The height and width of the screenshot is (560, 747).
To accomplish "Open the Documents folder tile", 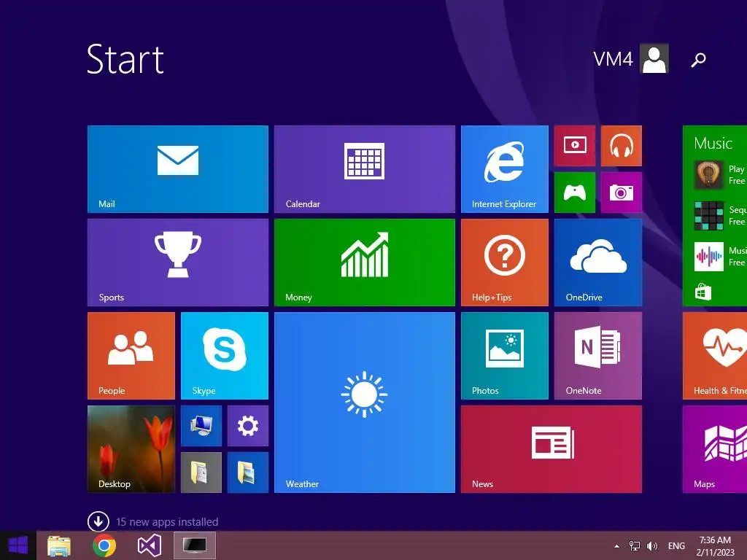I will [201, 472].
